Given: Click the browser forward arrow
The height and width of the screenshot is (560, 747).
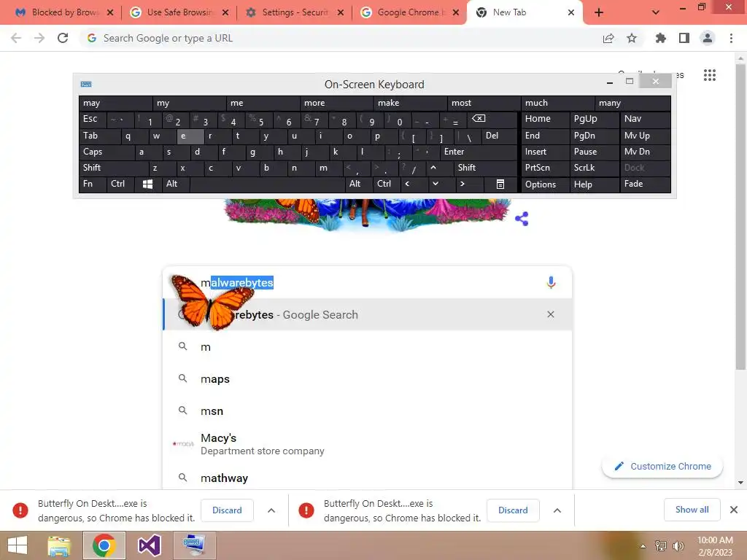Looking at the screenshot, I should [39, 38].
